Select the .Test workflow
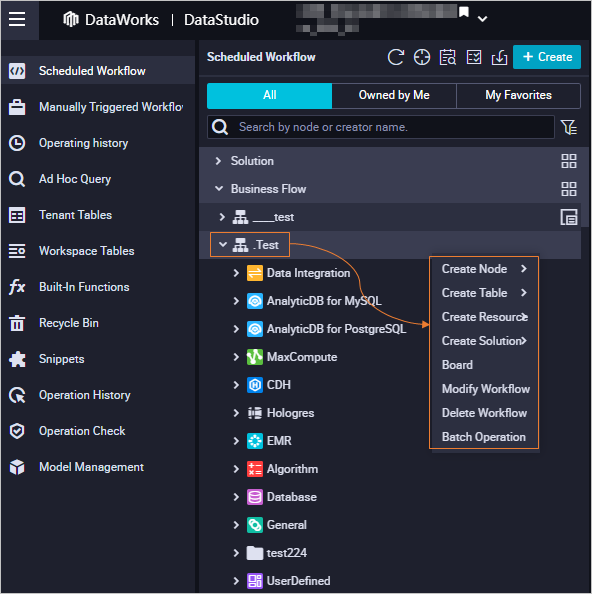This screenshot has width=592, height=594. click(267, 245)
